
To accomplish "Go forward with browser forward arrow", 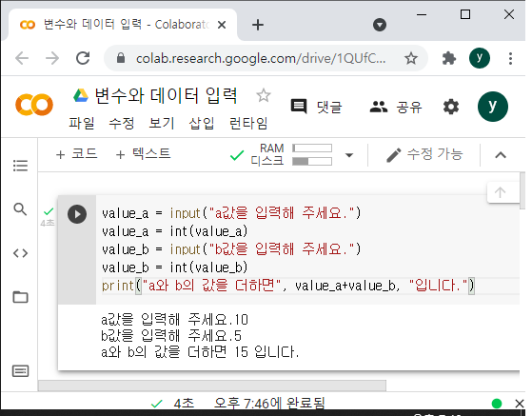I will 52,58.
